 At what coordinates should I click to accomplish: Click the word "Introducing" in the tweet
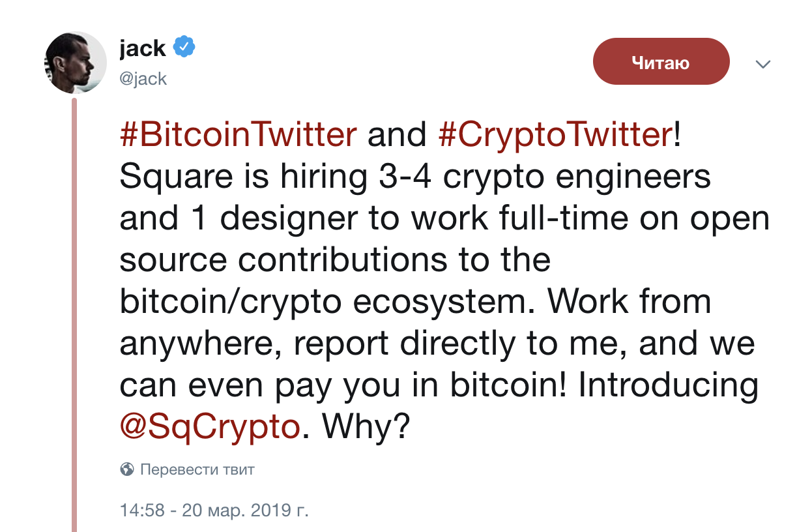(667, 385)
